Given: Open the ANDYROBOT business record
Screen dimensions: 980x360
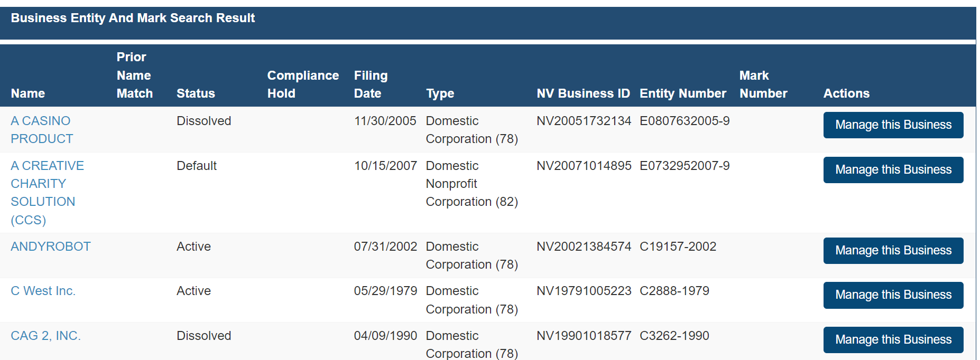Looking at the screenshot, I should [51, 247].
